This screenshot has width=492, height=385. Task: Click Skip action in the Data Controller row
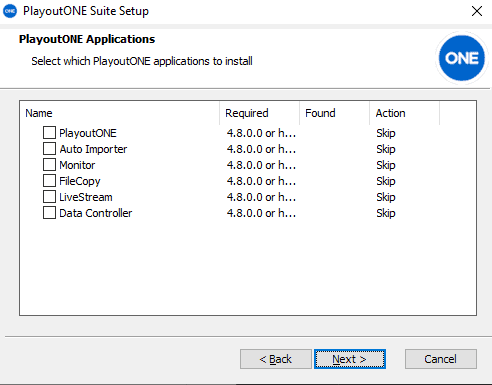pos(386,213)
